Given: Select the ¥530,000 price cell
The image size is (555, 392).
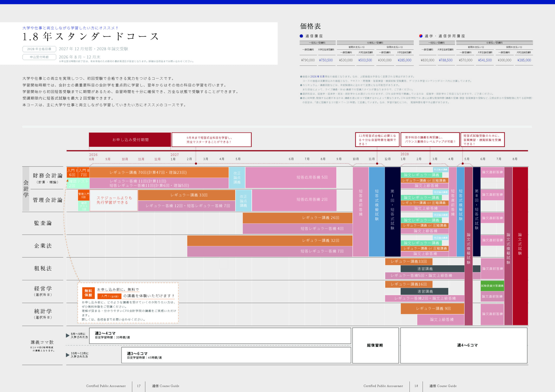Looking at the screenshot, I should pyautogui.click(x=346, y=60).
